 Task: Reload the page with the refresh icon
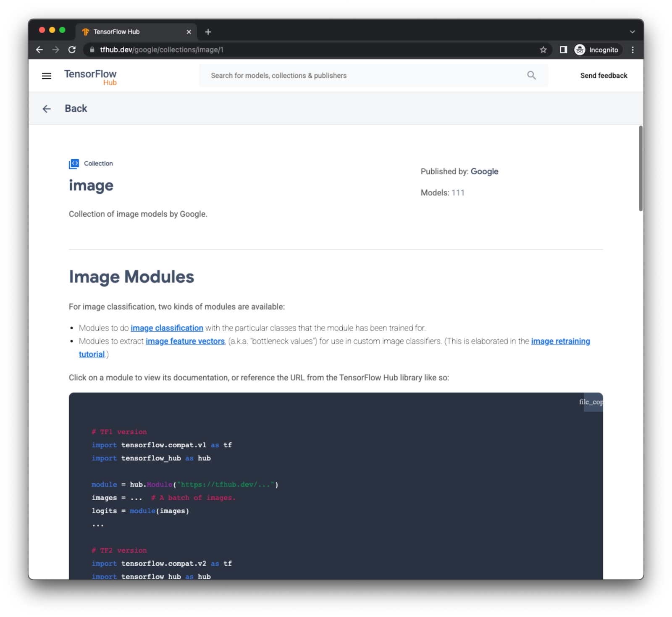coord(72,50)
